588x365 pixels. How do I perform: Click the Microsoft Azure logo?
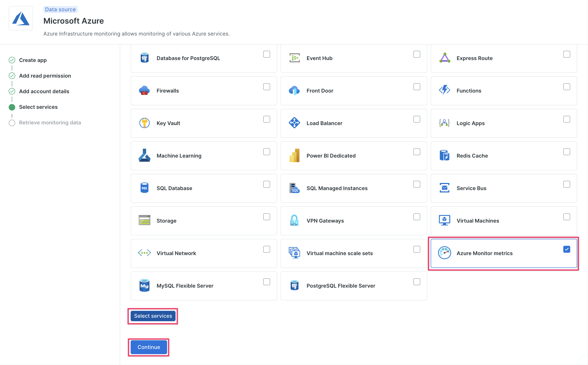21,18
